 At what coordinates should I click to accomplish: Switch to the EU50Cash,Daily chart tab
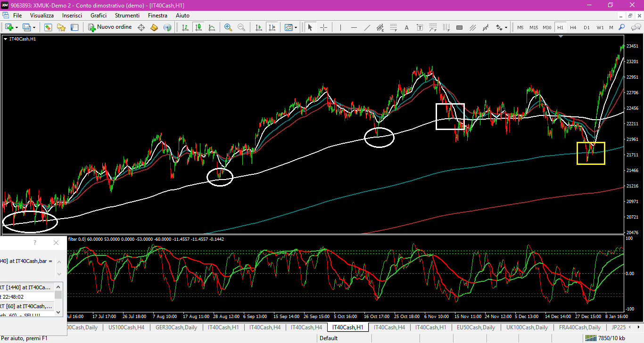[475, 327]
